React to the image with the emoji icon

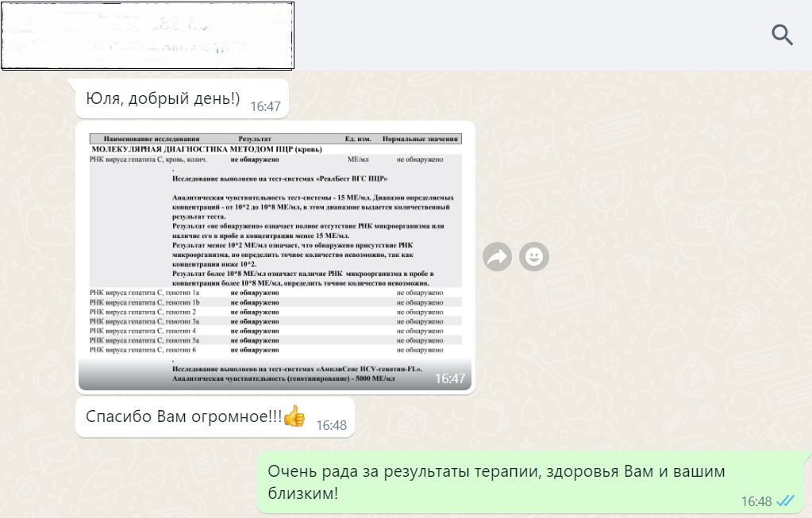click(x=534, y=257)
